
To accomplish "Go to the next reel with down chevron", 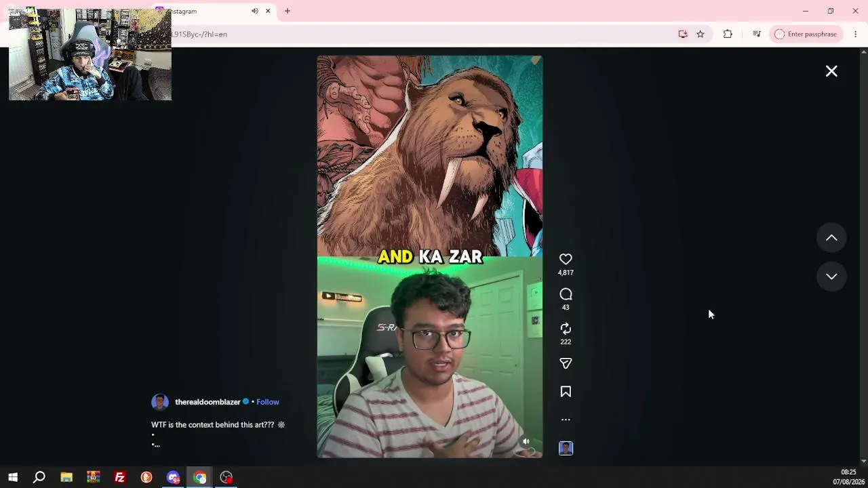I will pyautogui.click(x=831, y=277).
